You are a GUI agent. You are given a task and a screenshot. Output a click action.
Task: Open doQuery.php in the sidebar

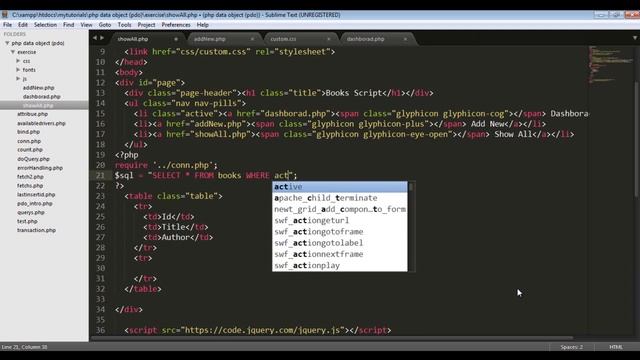pyautogui.click(x=33, y=159)
